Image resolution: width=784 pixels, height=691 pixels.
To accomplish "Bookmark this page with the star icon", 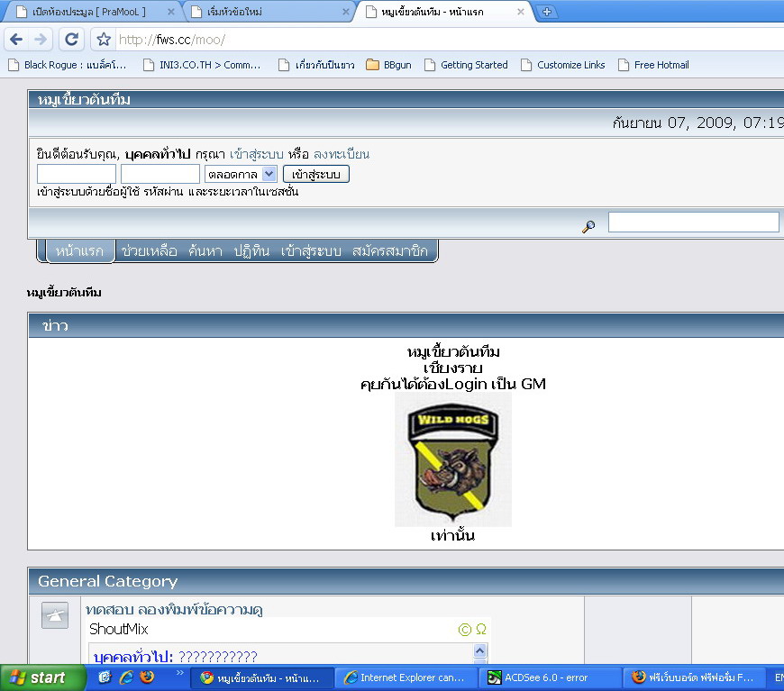I will click(x=104, y=40).
